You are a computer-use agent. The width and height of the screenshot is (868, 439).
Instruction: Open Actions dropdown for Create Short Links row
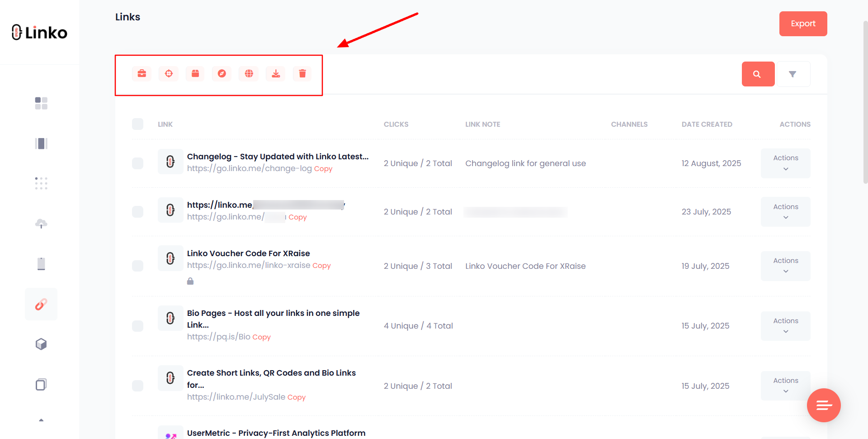[x=785, y=386]
